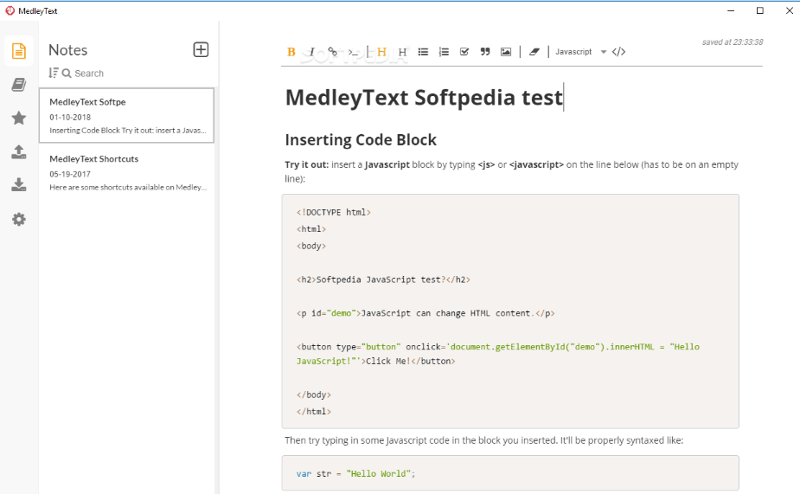Open the Notes view in sidebar
The height and width of the screenshot is (494, 800).
point(19,51)
